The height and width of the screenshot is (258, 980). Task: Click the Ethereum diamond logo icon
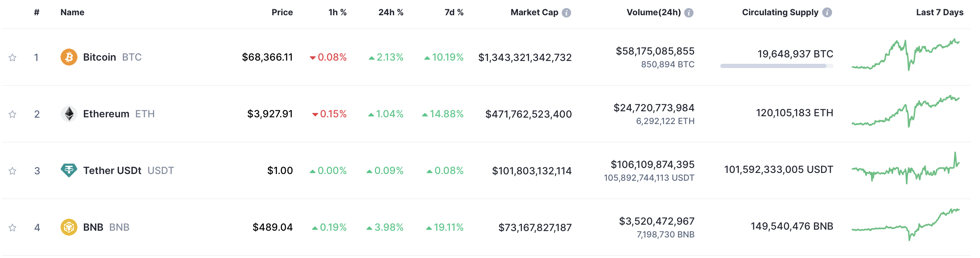point(69,113)
